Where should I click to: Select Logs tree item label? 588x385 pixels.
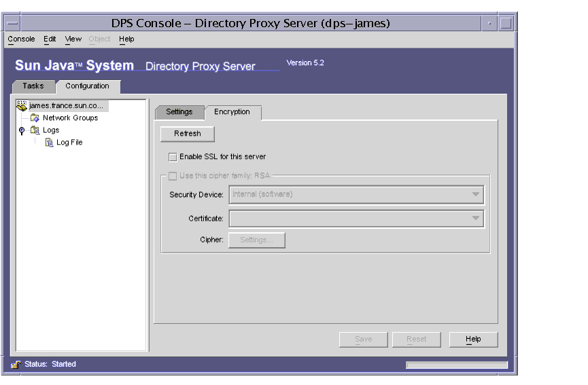(51, 130)
